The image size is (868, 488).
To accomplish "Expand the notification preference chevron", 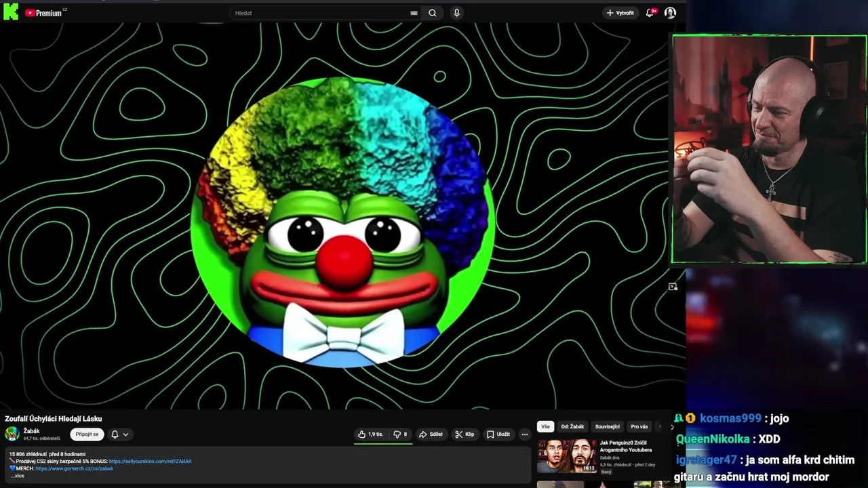I will 125,434.
